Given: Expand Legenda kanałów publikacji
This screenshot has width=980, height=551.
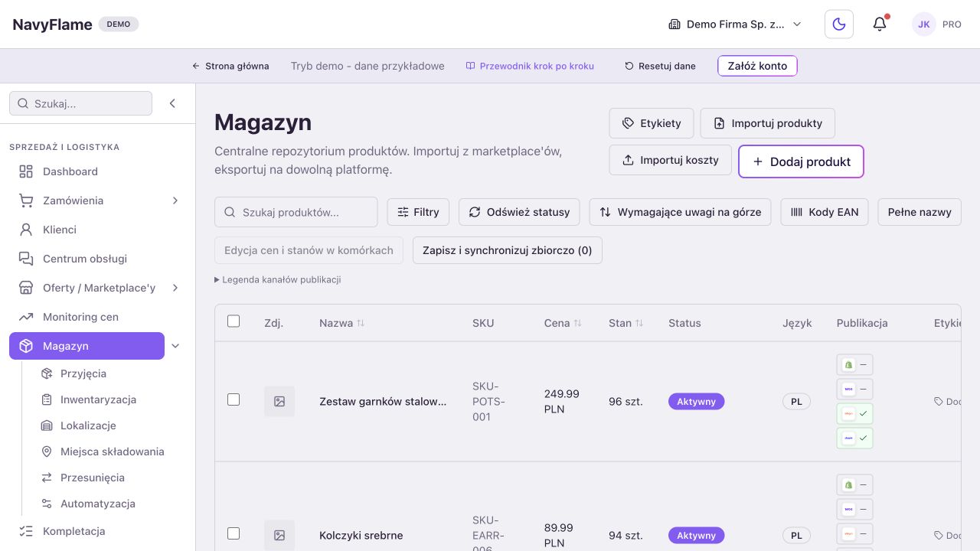Looking at the screenshot, I should (278, 280).
